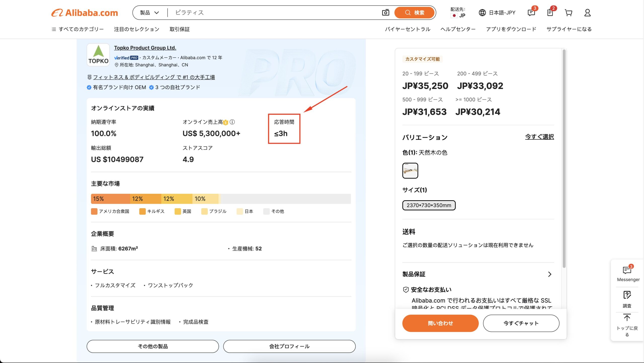This screenshot has width=644, height=363.
Task: Open 取引保証 menu item
Action: point(180,29)
